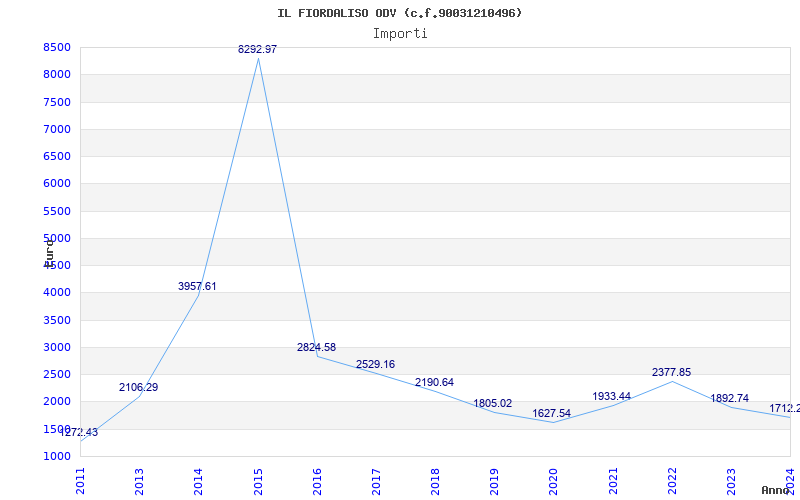The width and height of the screenshot is (800, 500).
Task: Click the 2018 x-axis year label
Action: [435, 482]
